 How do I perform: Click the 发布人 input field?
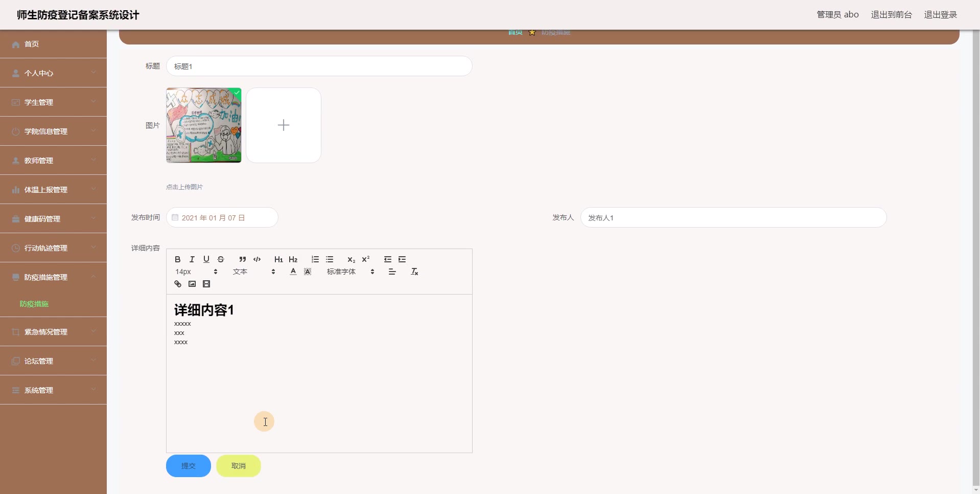click(x=733, y=217)
